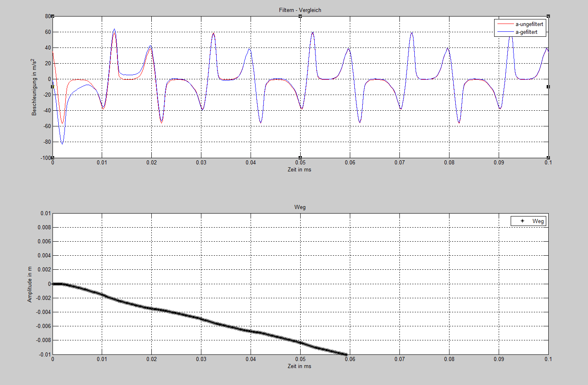Click the bottom-right resize handle of the upper axes
The height and width of the screenshot is (385, 588).
coord(548,158)
